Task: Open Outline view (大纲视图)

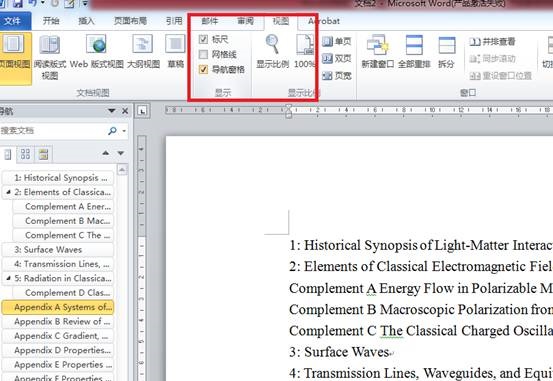Action: pyautogui.click(x=143, y=52)
